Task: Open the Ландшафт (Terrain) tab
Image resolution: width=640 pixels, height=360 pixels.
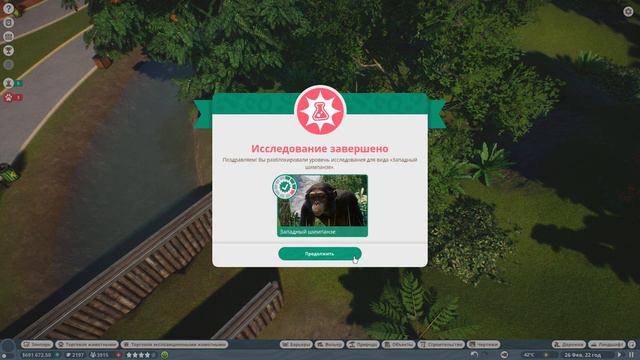Action: 607,344
